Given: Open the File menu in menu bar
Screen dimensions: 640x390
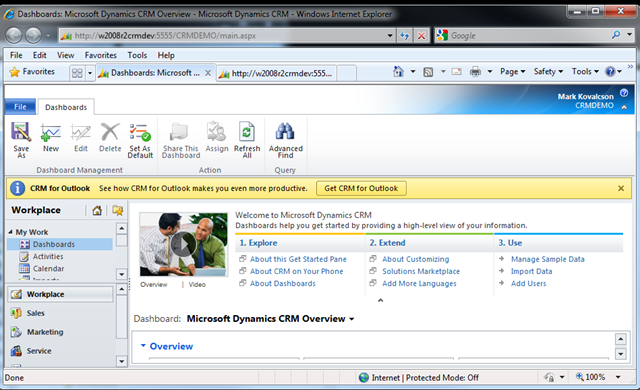Looking at the screenshot, I should (x=16, y=55).
